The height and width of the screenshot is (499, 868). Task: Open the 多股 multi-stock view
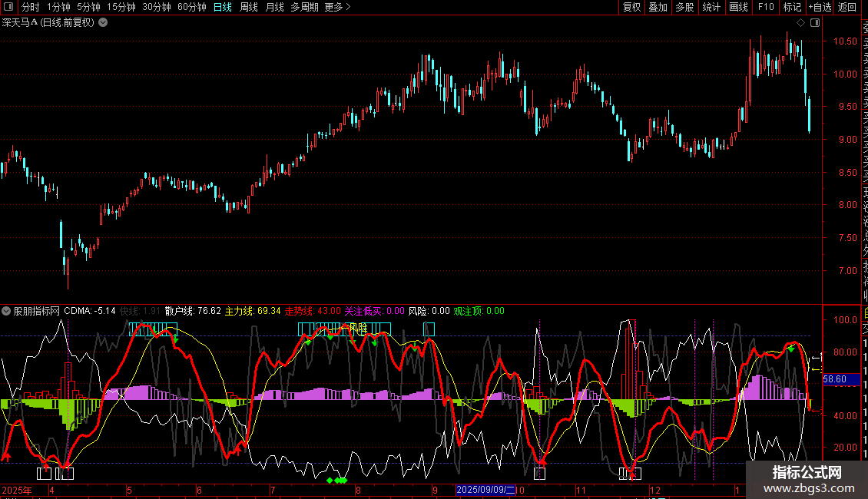coord(684,7)
